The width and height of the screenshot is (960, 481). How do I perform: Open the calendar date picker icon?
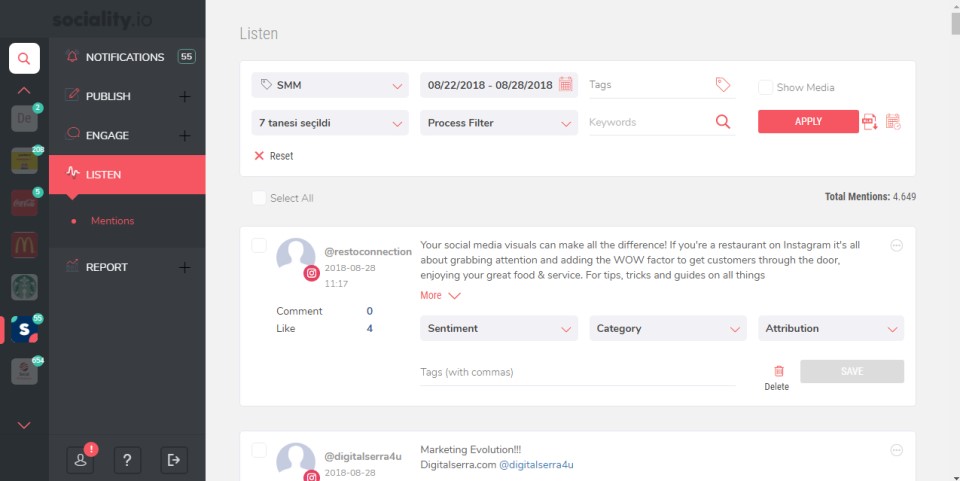click(566, 85)
